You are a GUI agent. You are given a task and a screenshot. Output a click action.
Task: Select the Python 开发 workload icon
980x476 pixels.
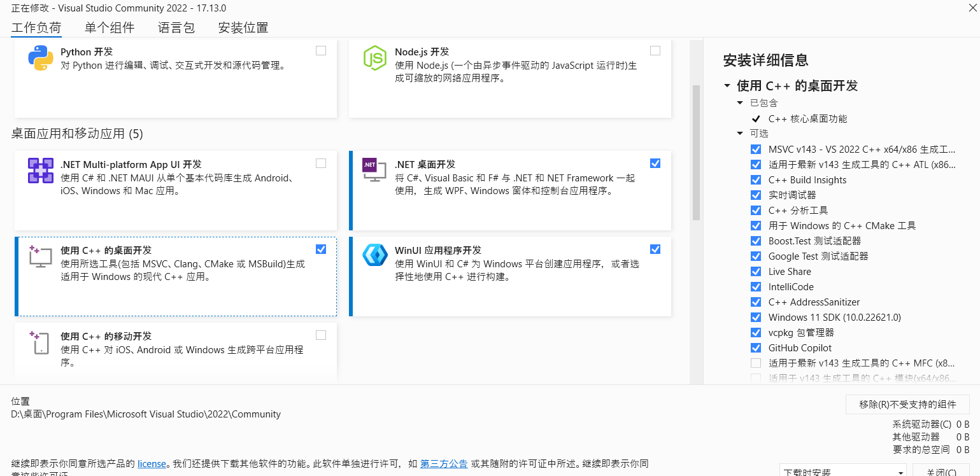tap(39, 58)
